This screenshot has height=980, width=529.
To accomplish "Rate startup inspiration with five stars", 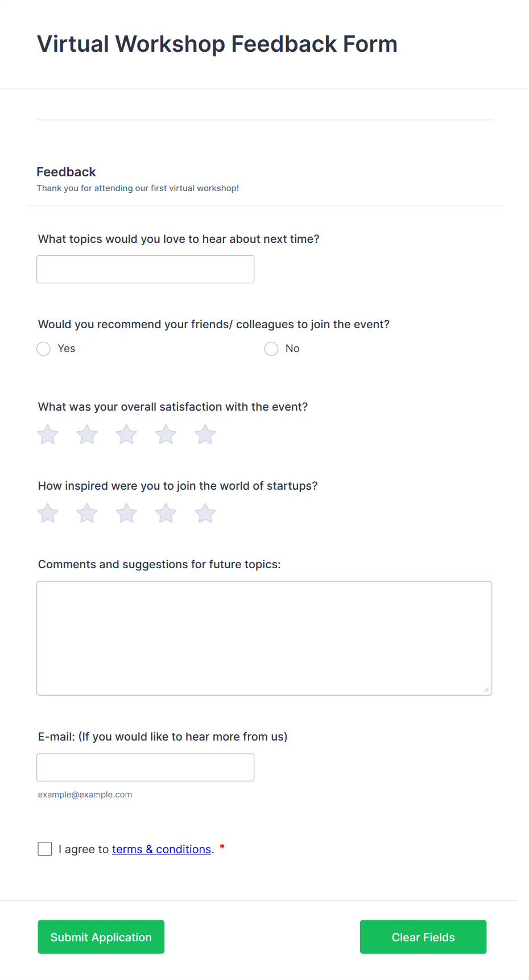I will pyautogui.click(x=205, y=512).
